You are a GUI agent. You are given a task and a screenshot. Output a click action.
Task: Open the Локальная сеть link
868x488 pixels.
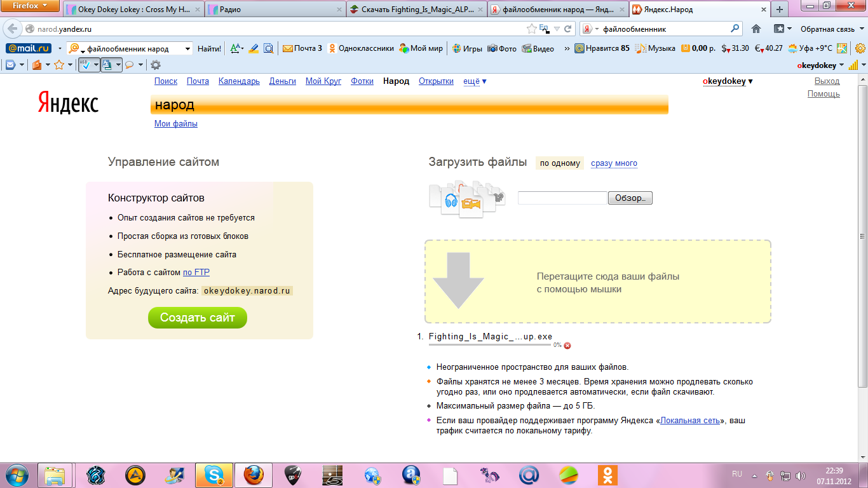click(690, 421)
